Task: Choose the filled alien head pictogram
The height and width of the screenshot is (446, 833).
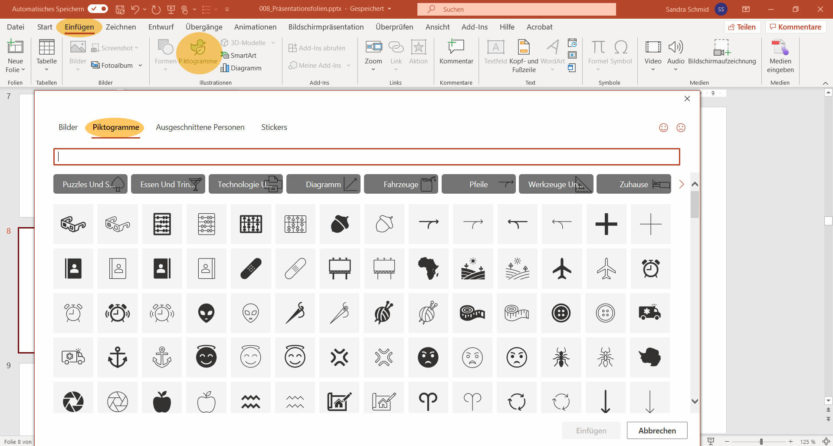Action: (x=207, y=313)
